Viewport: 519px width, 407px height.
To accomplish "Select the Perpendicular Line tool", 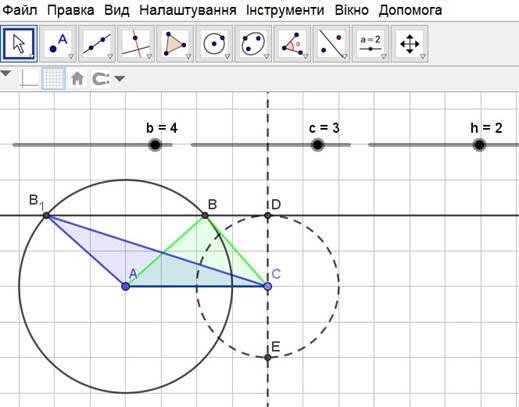I will pyautogui.click(x=136, y=44).
